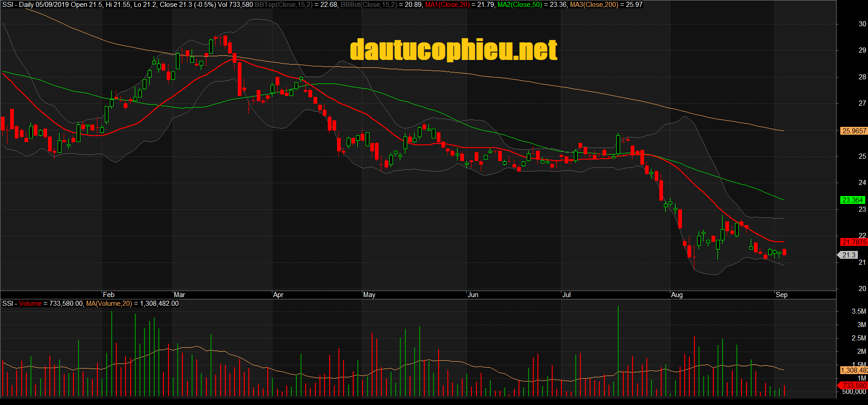The height and width of the screenshot is (405, 868).
Task: Select the MA(Volume,20) label in volume pane
Action: pyautogui.click(x=109, y=304)
